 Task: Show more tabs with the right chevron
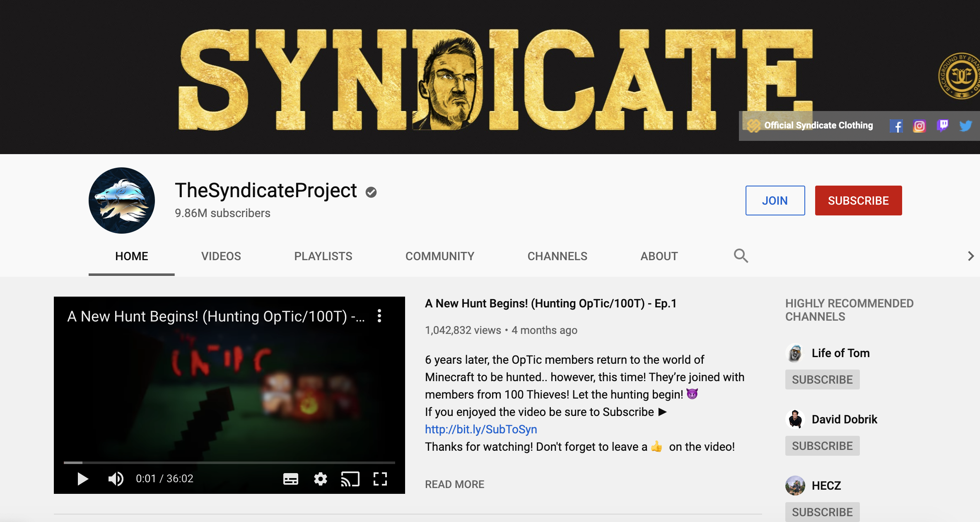(x=970, y=256)
